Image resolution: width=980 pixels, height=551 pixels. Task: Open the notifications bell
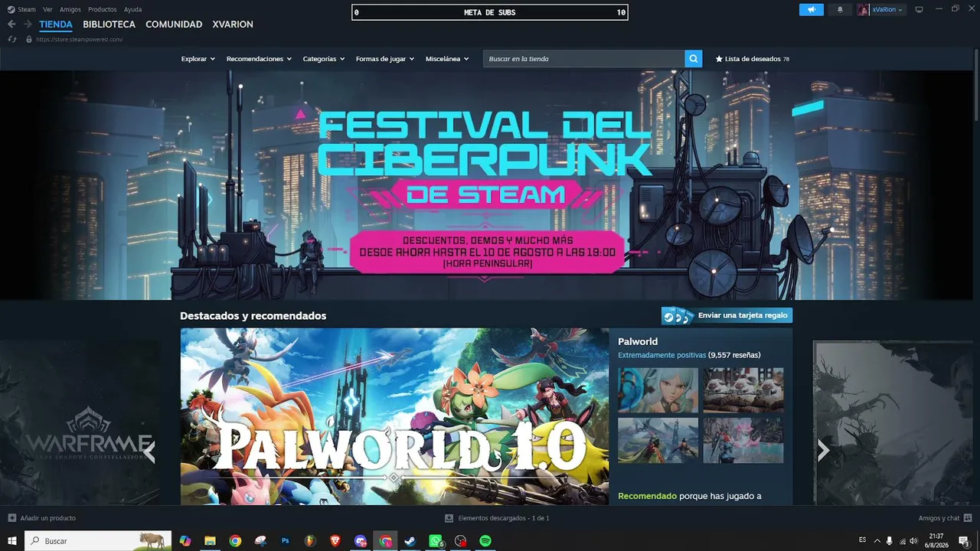[840, 10]
